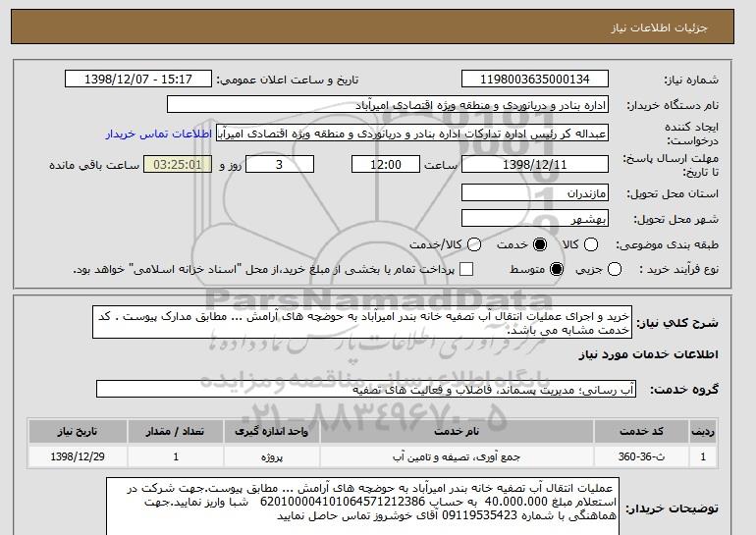Click the remaining time countdown 03:25:01

pos(178,164)
